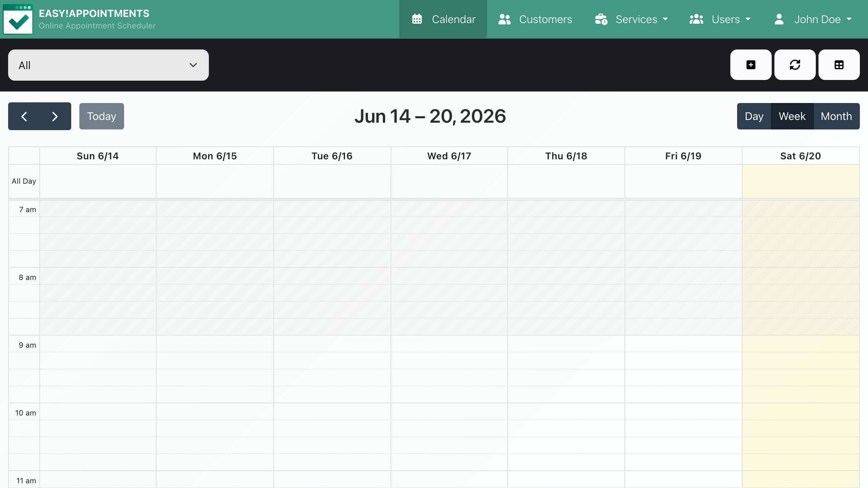Add a new appointment with plus icon
The width and height of the screenshot is (868, 488).
[751, 65]
